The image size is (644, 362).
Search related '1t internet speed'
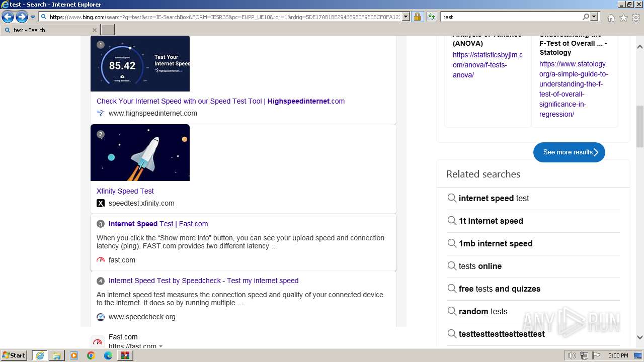point(491,221)
